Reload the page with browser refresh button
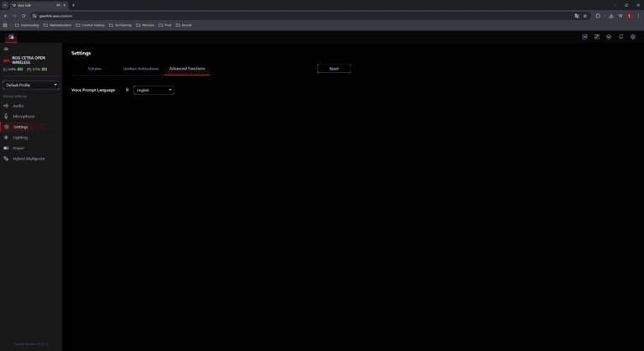The width and height of the screenshot is (644, 351). 23,15
